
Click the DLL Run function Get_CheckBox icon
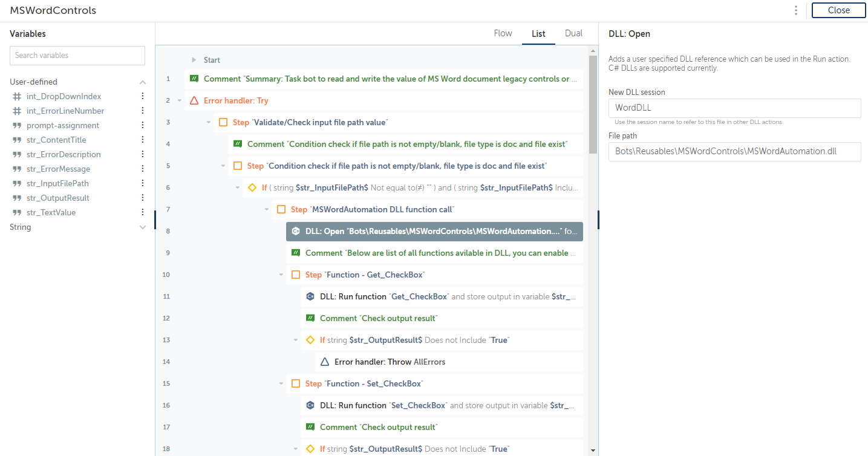click(310, 296)
